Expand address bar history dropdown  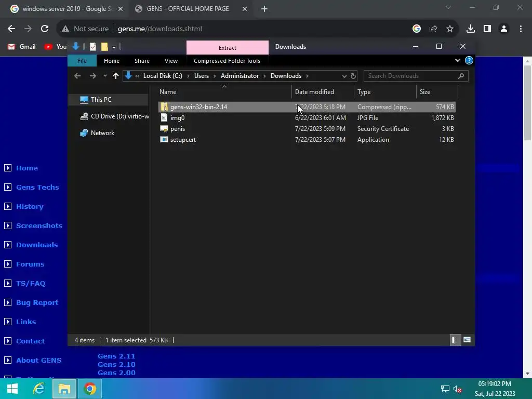[x=344, y=76]
